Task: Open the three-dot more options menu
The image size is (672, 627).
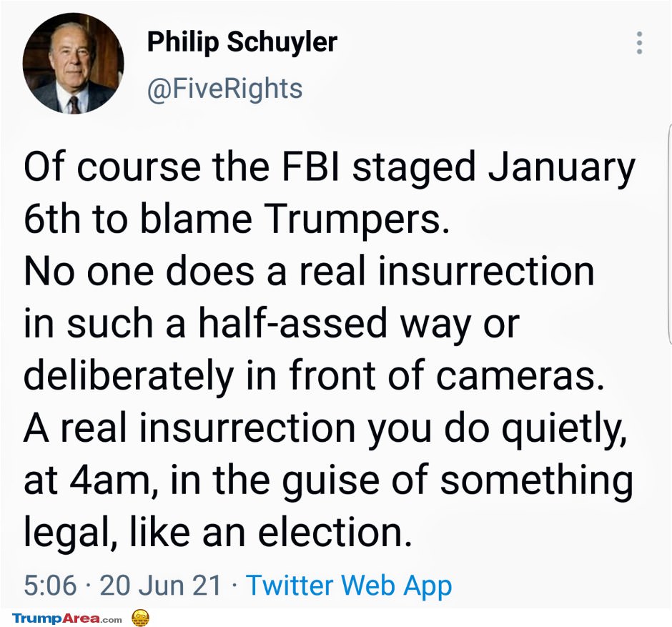Action: [x=639, y=42]
